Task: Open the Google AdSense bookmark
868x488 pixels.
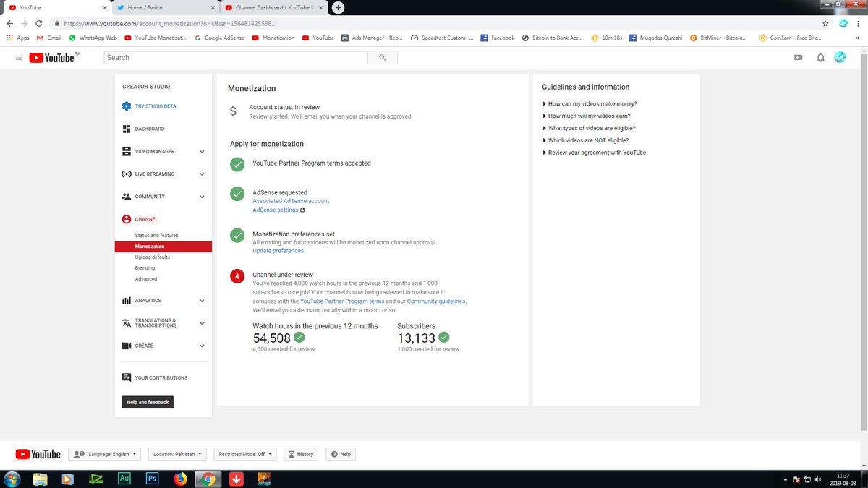Action: point(220,38)
